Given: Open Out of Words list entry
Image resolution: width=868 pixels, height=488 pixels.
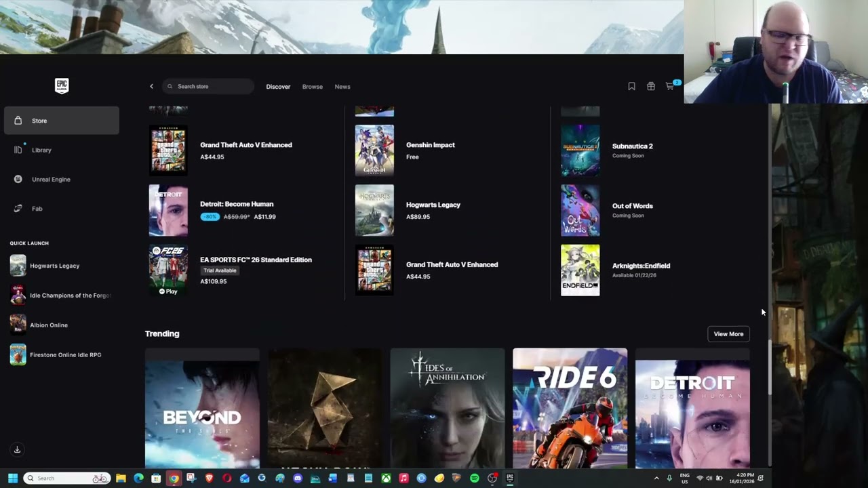Looking at the screenshot, I should [x=654, y=210].
